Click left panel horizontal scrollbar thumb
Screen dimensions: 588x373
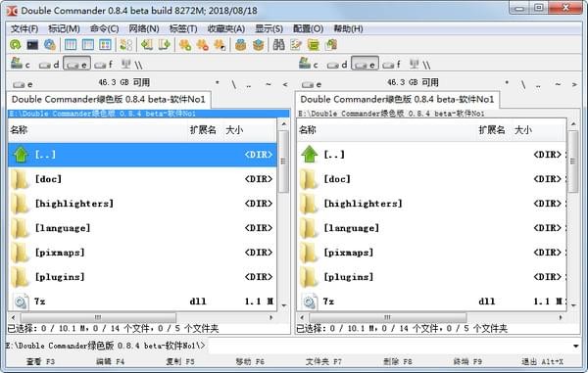pyautogui.click(x=98, y=317)
